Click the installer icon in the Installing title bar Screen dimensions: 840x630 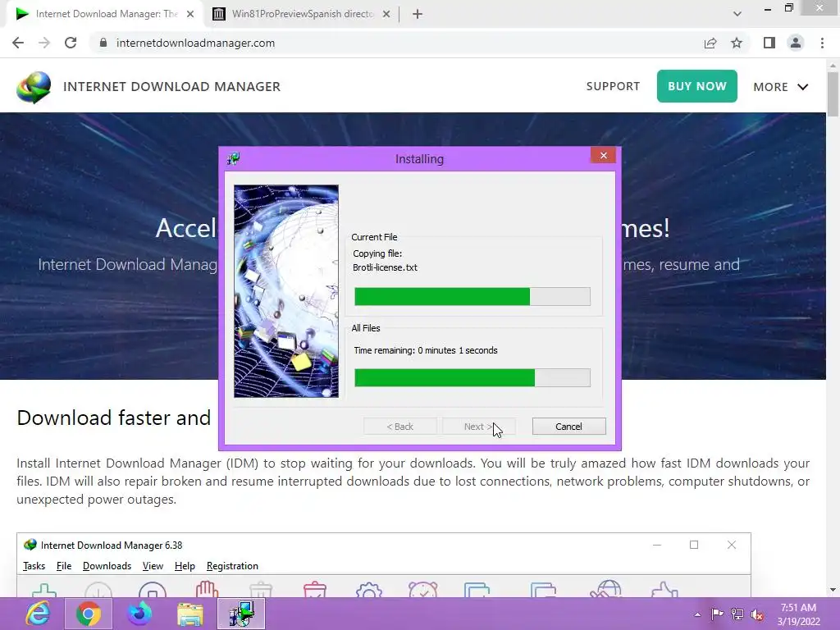234,158
